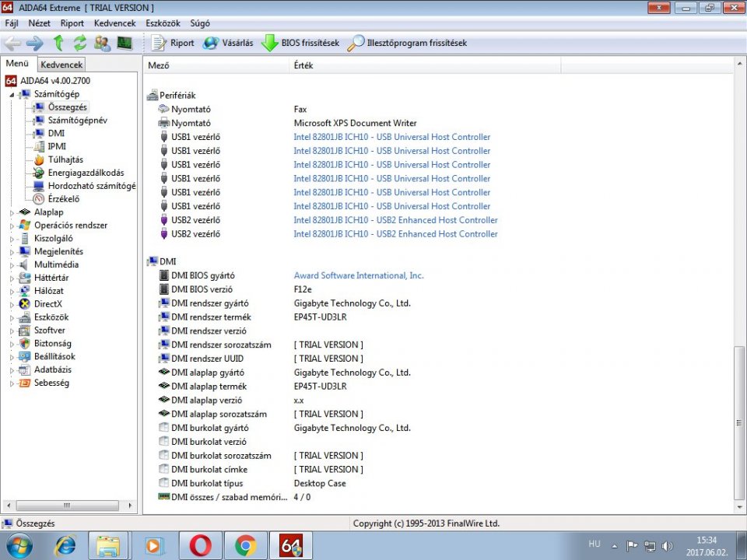Open the last USB2 Enhanced Host Controller link
The width and height of the screenshot is (747, 560).
tap(395, 234)
